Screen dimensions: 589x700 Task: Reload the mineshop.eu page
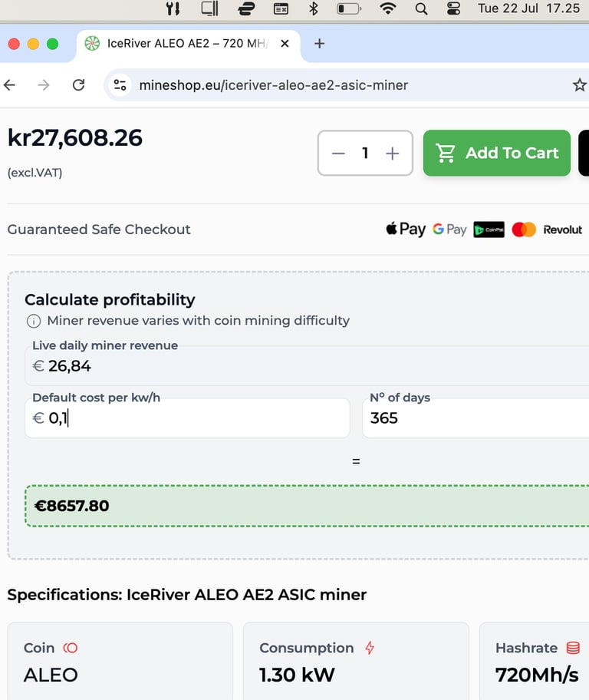(x=78, y=85)
